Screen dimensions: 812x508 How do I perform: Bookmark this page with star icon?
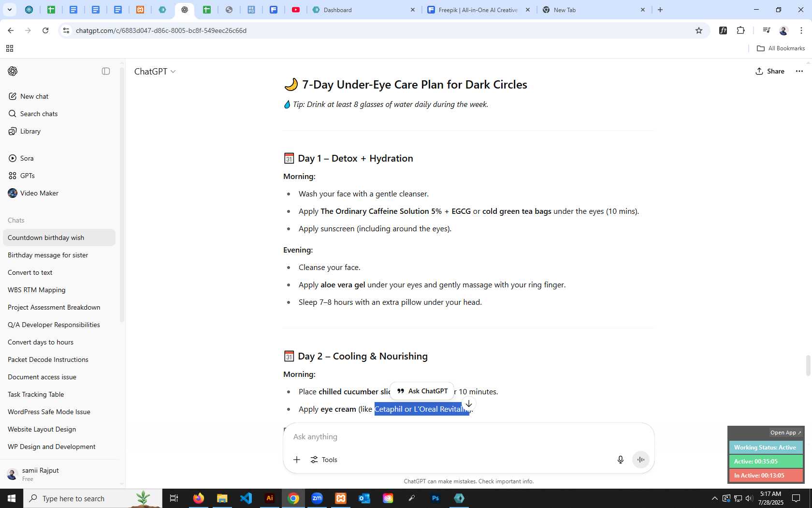pyautogui.click(x=699, y=30)
